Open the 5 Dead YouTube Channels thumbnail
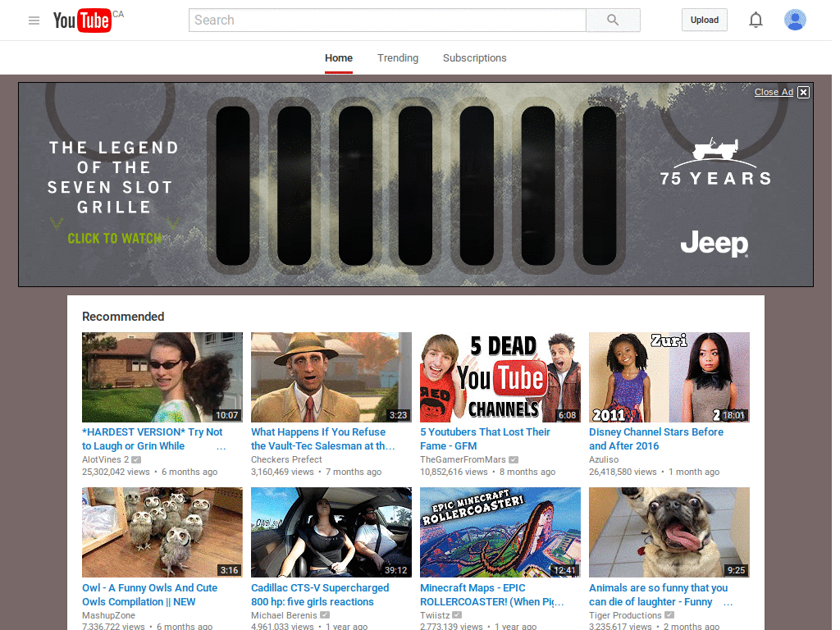This screenshot has width=840, height=630. (x=500, y=377)
